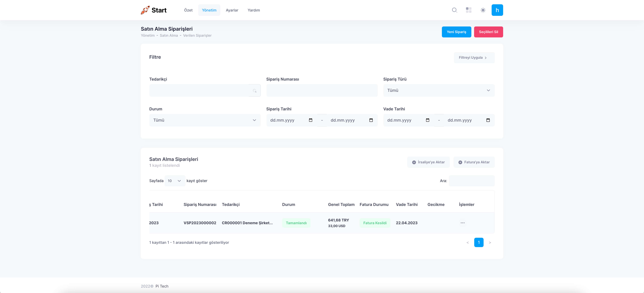
Task: Click the Start rocket logo
Action: click(x=154, y=10)
